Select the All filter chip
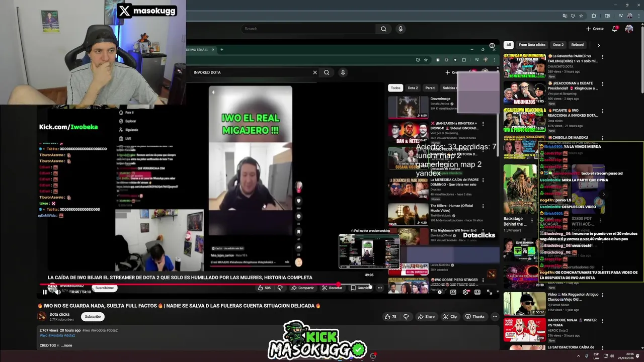Screen dimensions: 644x362 [509, 45]
